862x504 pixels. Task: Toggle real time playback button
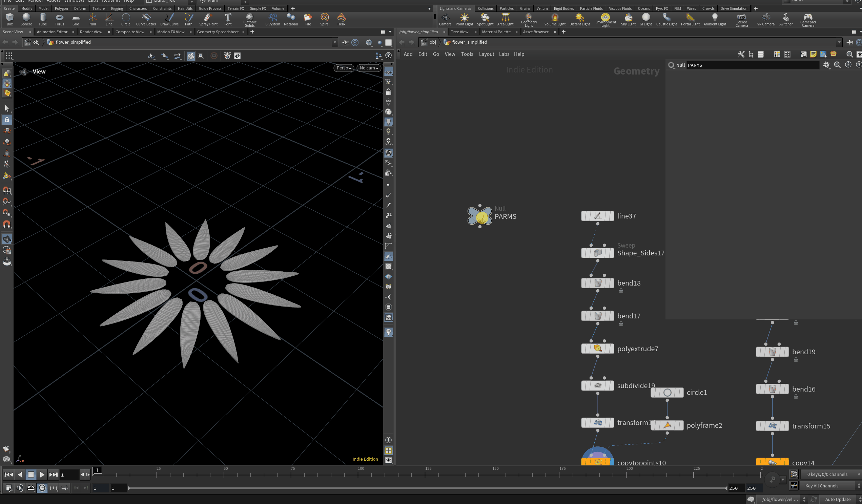point(42,488)
